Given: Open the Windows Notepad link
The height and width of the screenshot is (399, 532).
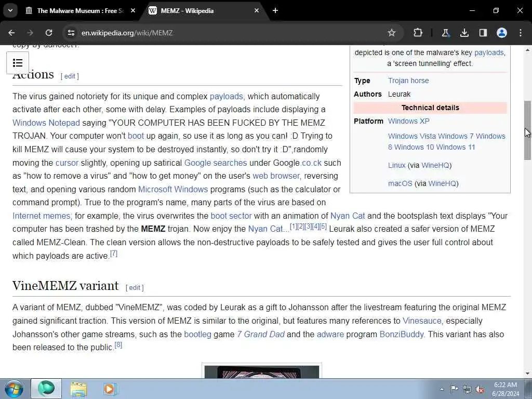Looking at the screenshot, I should click(x=46, y=123).
